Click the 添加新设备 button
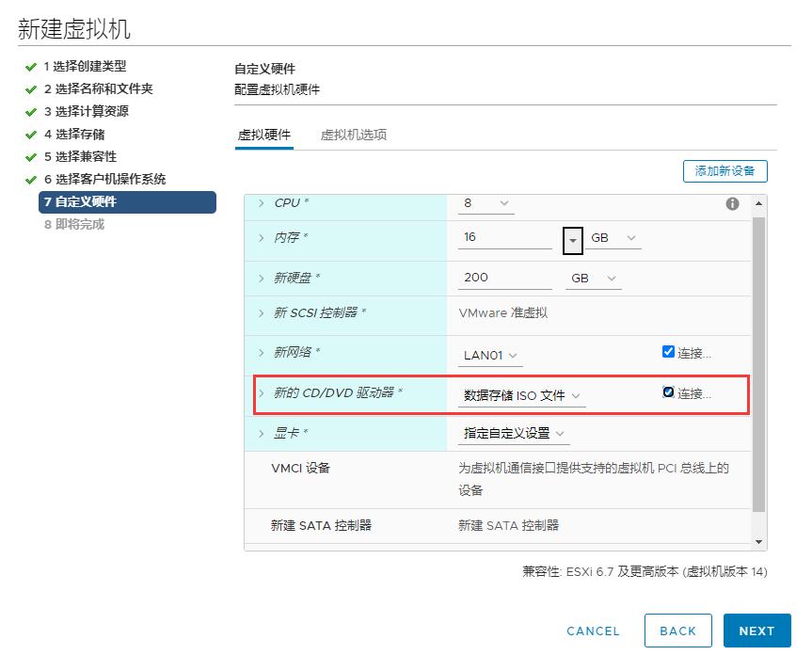 click(x=724, y=170)
